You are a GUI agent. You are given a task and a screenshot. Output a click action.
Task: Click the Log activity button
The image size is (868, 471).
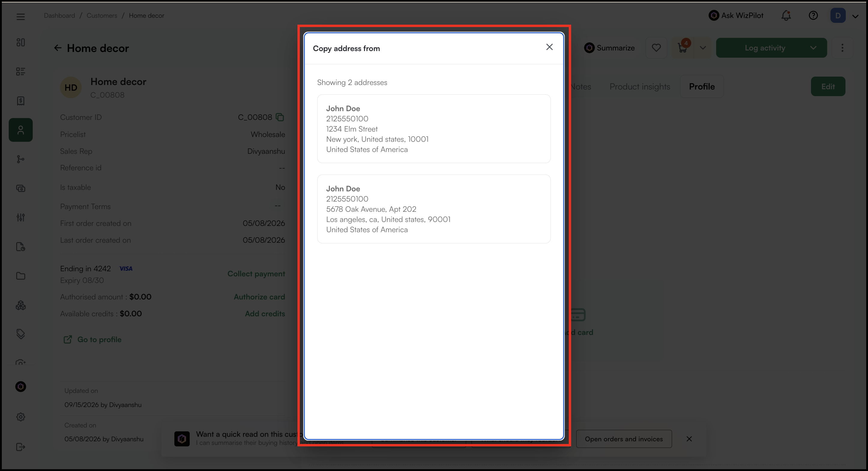[765, 48]
